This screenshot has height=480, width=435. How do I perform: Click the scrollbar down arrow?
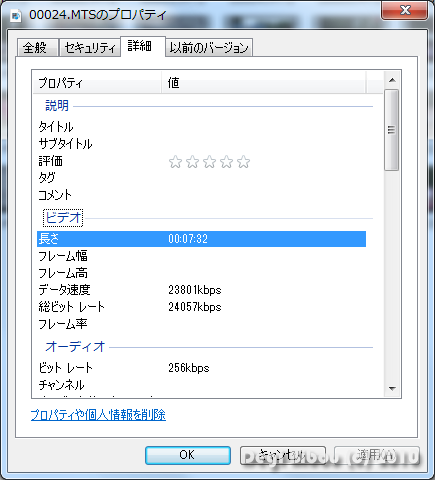pos(392,388)
